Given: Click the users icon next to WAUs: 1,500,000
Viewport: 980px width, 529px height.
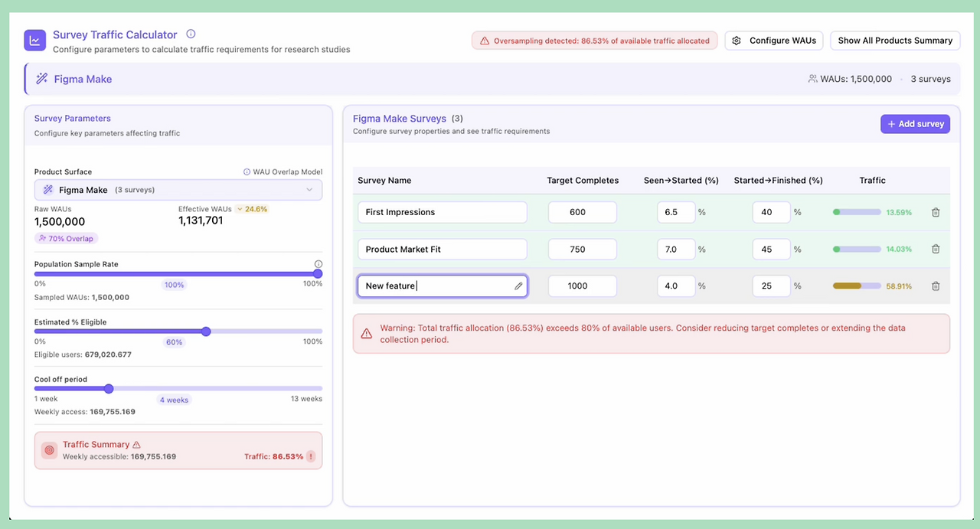Looking at the screenshot, I should click(812, 79).
